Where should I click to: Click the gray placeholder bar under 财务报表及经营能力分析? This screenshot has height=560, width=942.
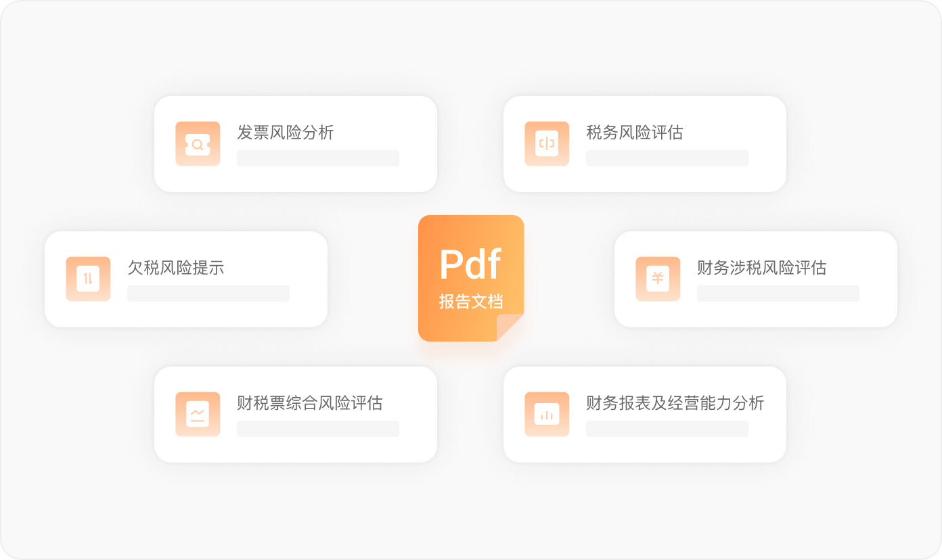[x=667, y=429]
